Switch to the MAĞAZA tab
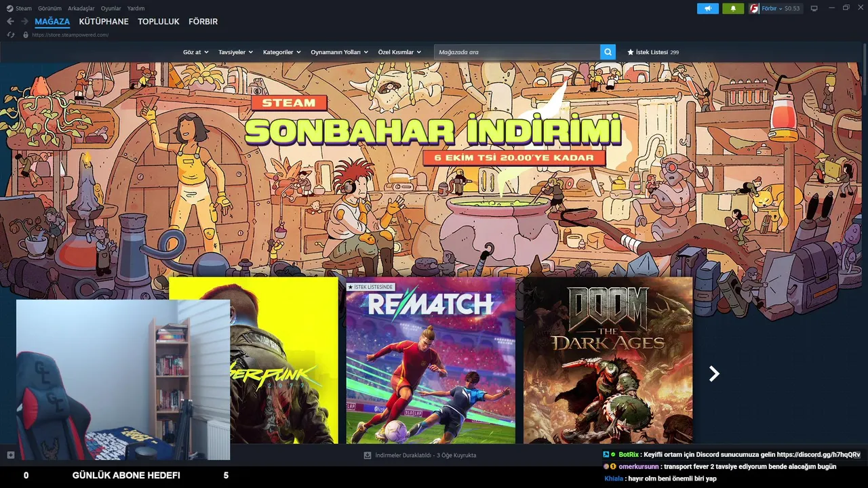The image size is (868, 488). [x=52, y=22]
